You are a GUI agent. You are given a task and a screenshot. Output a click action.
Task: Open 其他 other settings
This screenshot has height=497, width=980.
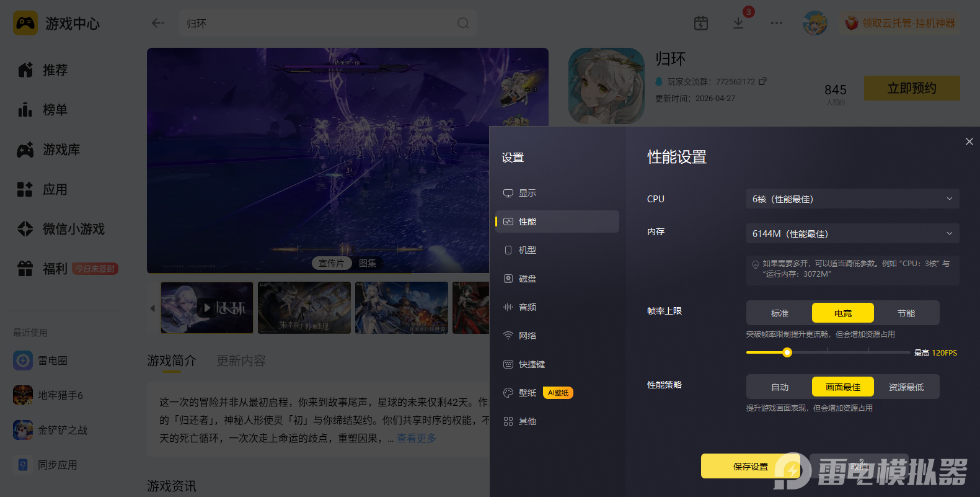coord(557,421)
